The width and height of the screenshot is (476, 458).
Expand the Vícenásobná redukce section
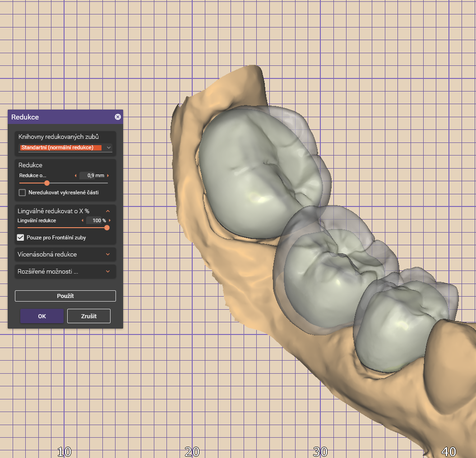[108, 254]
